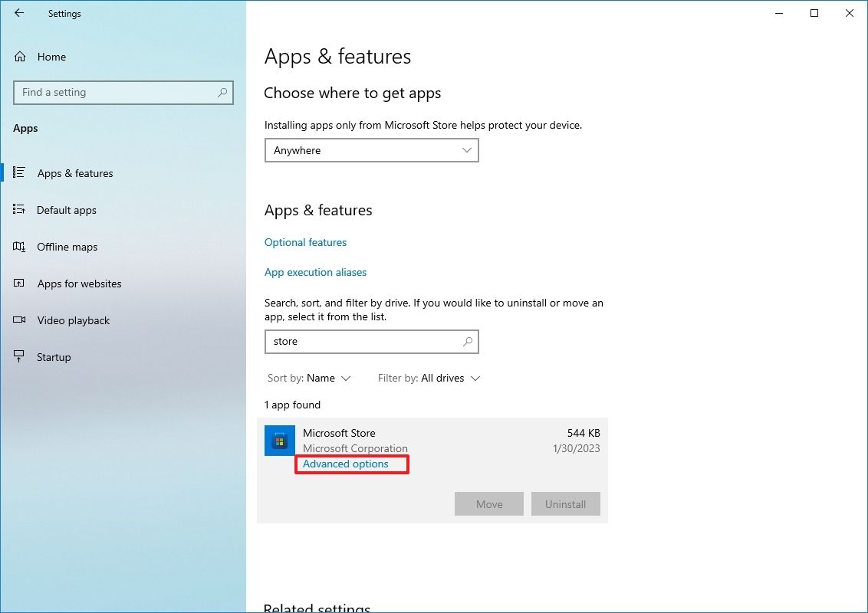The height and width of the screenshot is (613, 868).
Task: Click the Move button
Action: click(x=488, y=503)
